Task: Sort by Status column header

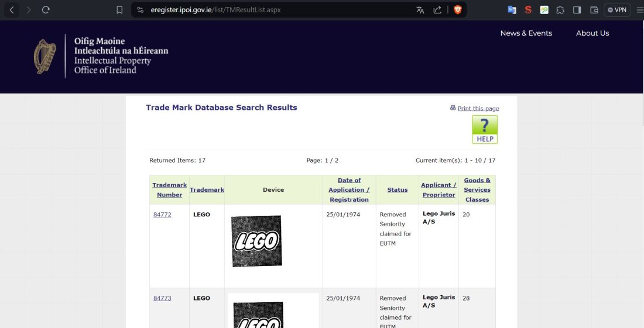Action: point(397,190)
